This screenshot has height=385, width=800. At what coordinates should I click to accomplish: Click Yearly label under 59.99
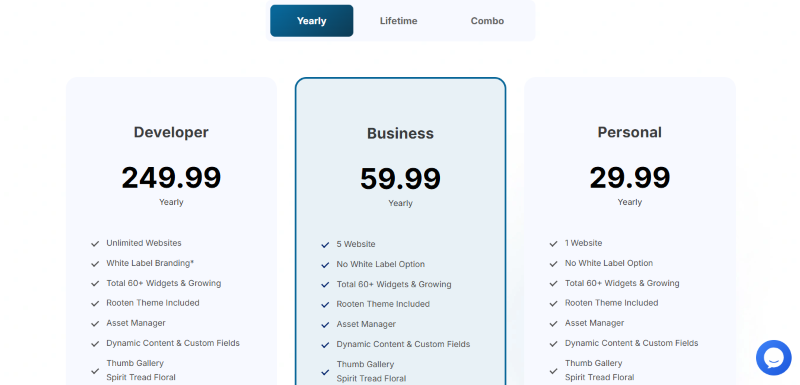(x=400, y=203)
